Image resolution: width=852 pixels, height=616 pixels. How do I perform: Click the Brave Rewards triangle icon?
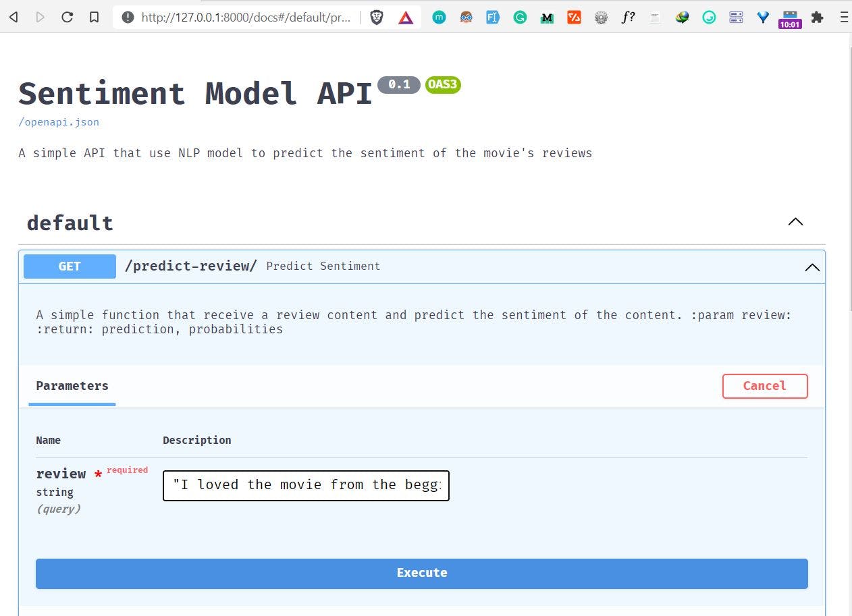405,18
